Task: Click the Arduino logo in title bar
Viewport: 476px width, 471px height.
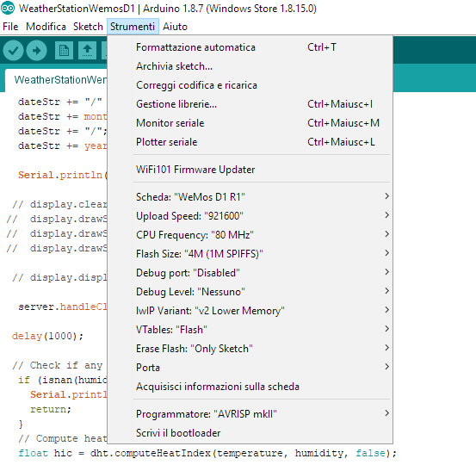Action: 8,9
